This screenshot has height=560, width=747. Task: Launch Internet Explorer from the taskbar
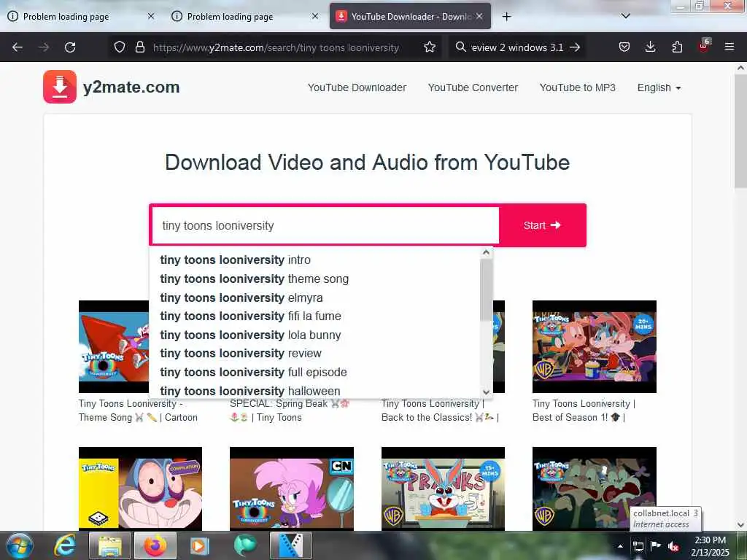pos(65,545)
